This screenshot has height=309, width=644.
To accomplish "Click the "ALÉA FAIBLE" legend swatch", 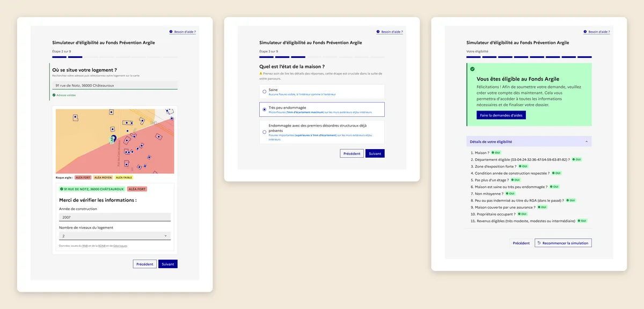I will pyautogui.click(x=123, y=178).
